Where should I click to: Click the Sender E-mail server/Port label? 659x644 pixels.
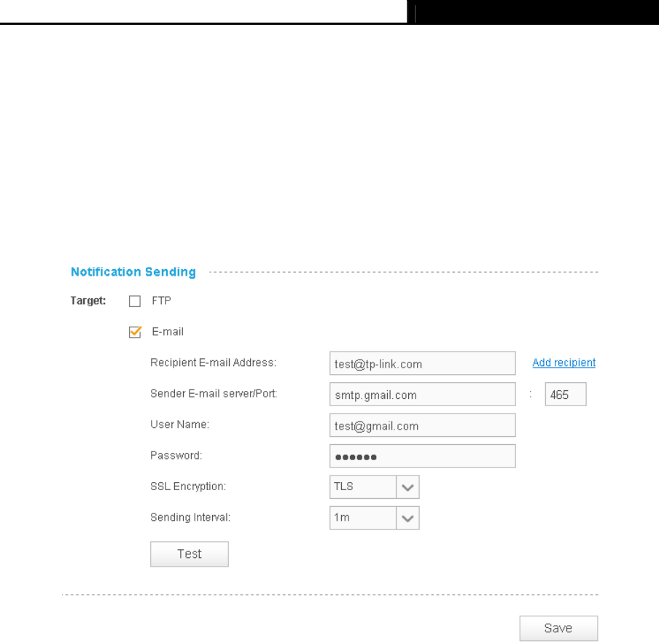214,393
